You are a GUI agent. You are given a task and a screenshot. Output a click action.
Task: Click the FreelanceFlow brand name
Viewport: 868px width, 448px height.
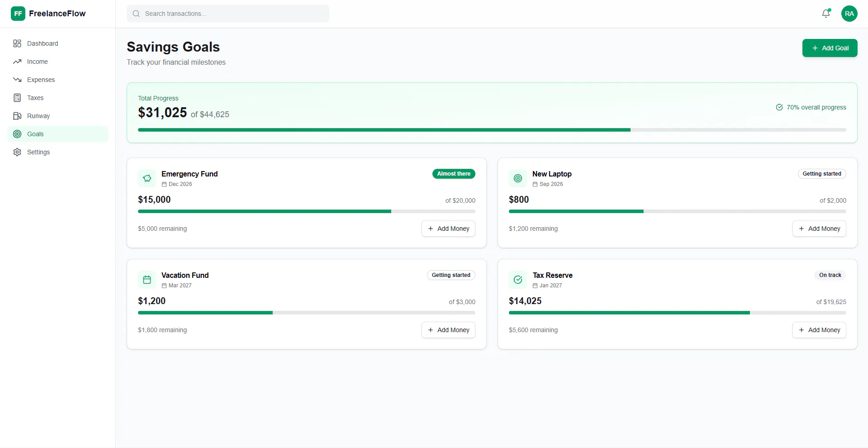click(x=57, y=14)
